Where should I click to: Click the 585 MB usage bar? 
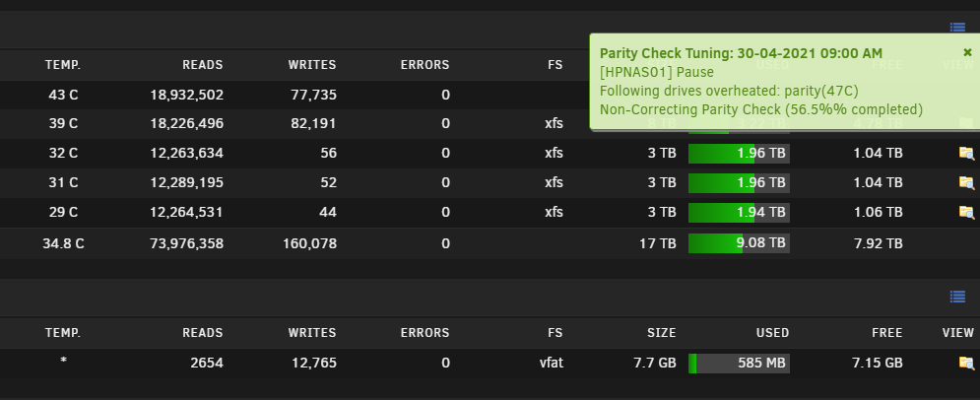pos(739,364)
